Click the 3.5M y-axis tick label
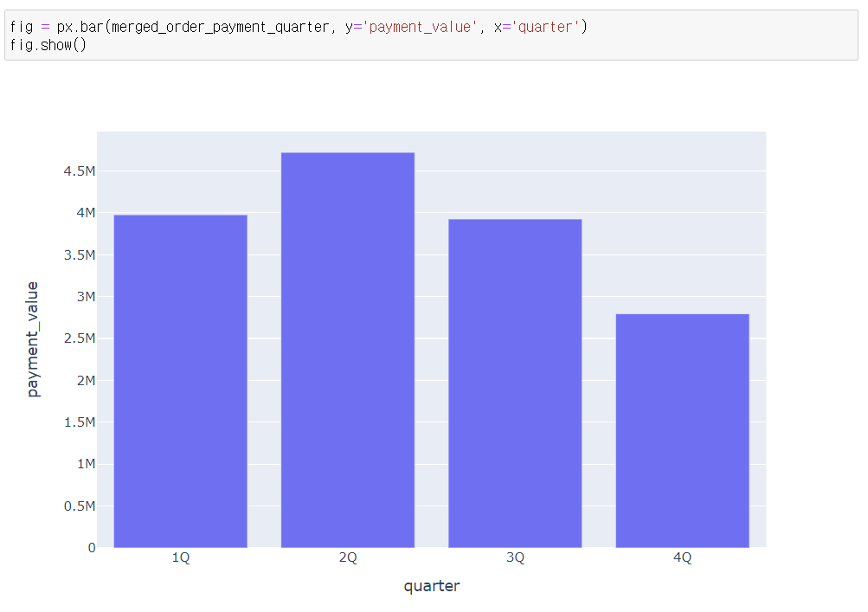This screenshot has height=612, width=868. (80, 254)
